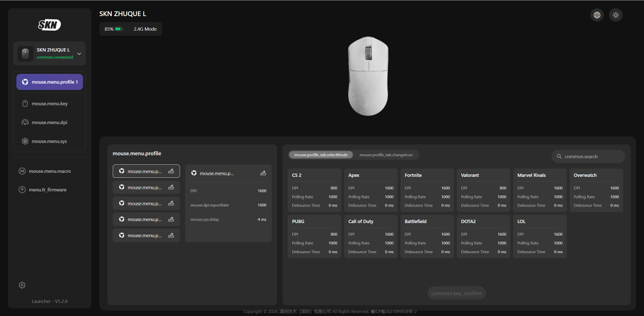
Task: Open the mouse.menu.profile 1 menu item
Action: pyautogui.click(x=49, y=82)
